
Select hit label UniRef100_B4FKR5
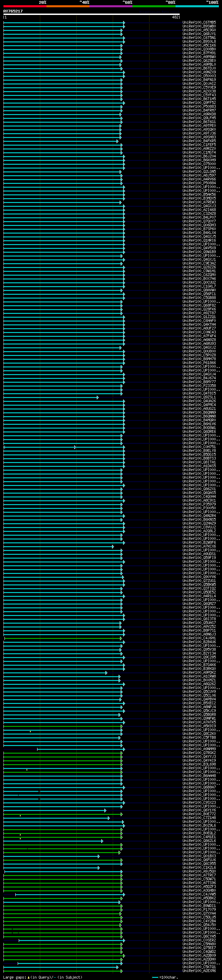click(199, 141)
